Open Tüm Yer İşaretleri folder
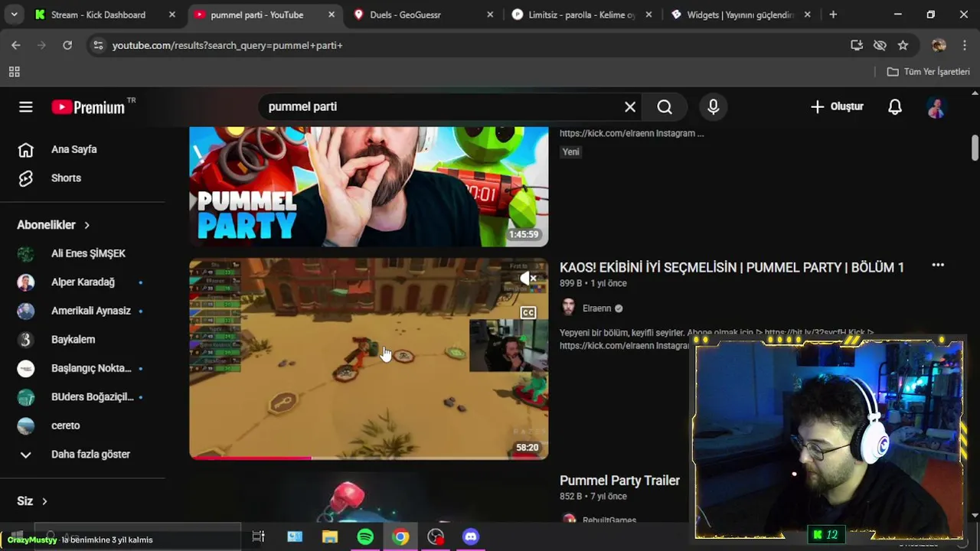Viewport: 980px width, 551px height. coord(928,72)
